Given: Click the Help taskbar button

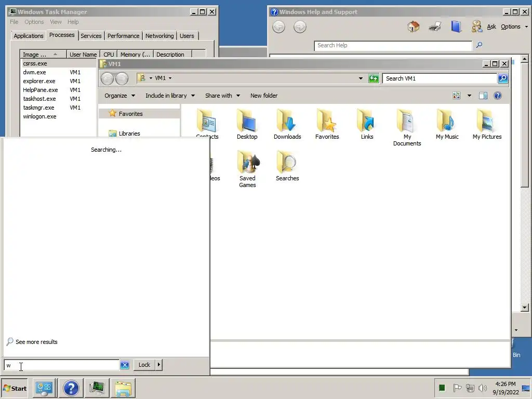Looking at the screenshot, I should (71, 388).
